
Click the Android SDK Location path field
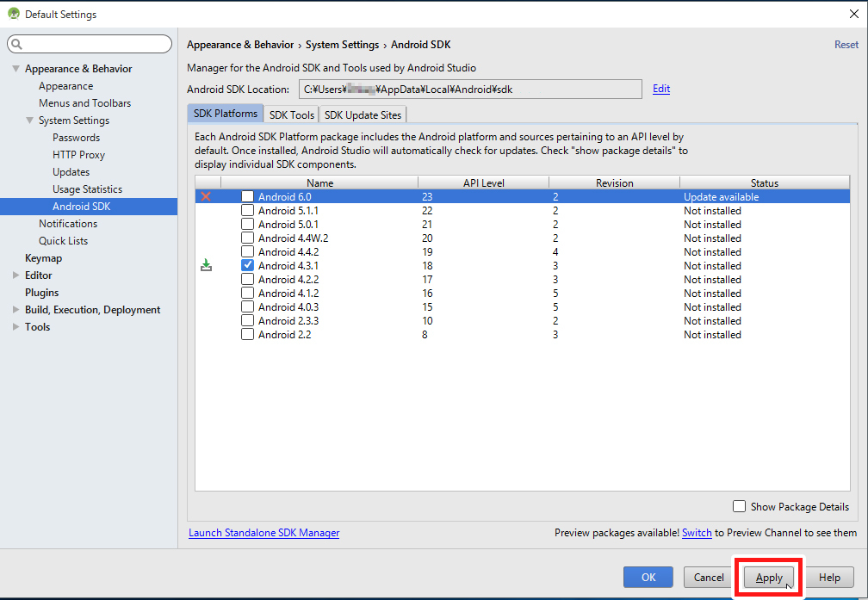[470, 90]
